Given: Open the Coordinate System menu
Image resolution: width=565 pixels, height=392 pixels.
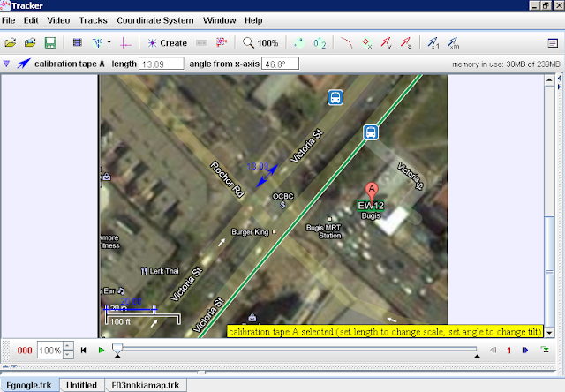Looking at the screenshot, I should [155, 20].
